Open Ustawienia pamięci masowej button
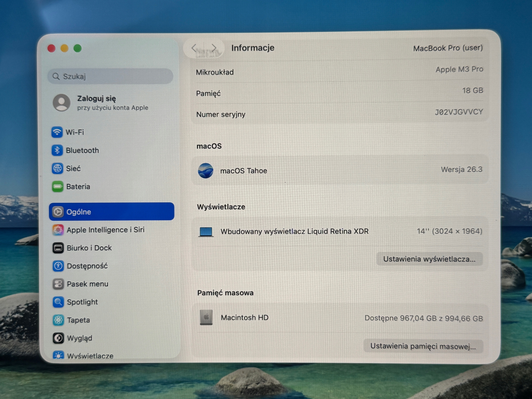This screenshot has height=399, width=532. pos(423,346)
